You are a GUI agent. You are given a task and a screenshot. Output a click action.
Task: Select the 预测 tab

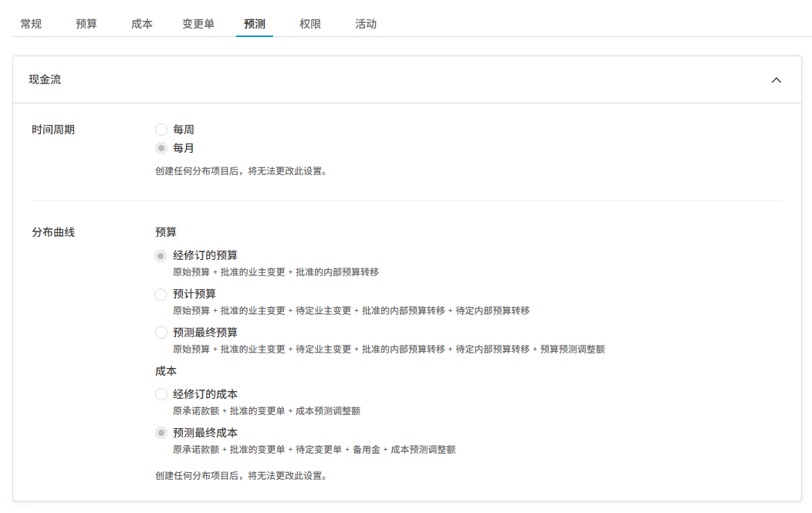(x=254, y=24)
